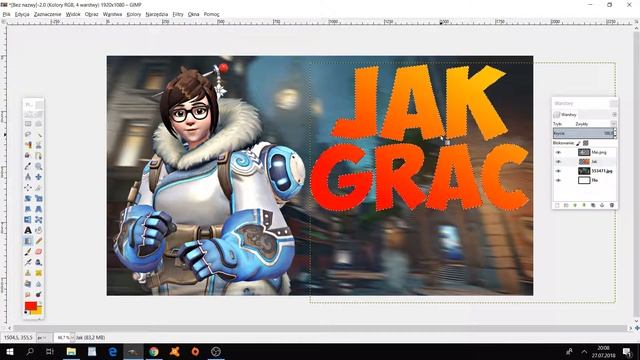Screen dimensions: 640x360
Task: Hide the Tło layer
Action: [558, 180]
